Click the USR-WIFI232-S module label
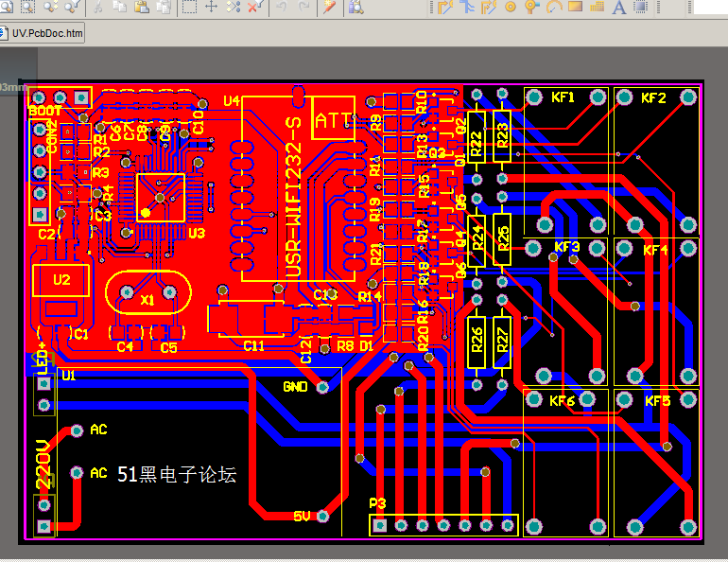Image resolution: width=728 pixels, height=562 pixels. pos(294,197)
